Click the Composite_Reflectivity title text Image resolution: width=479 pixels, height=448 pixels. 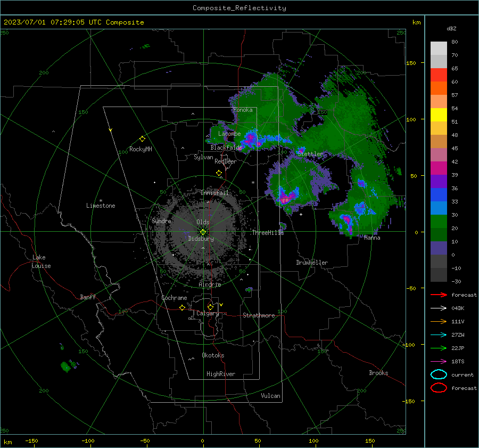(240, 8)
